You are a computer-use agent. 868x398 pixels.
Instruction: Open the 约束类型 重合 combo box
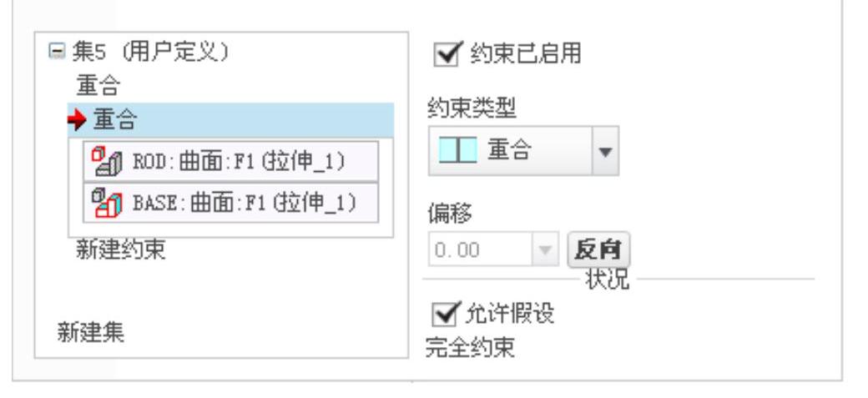point(523,151)
